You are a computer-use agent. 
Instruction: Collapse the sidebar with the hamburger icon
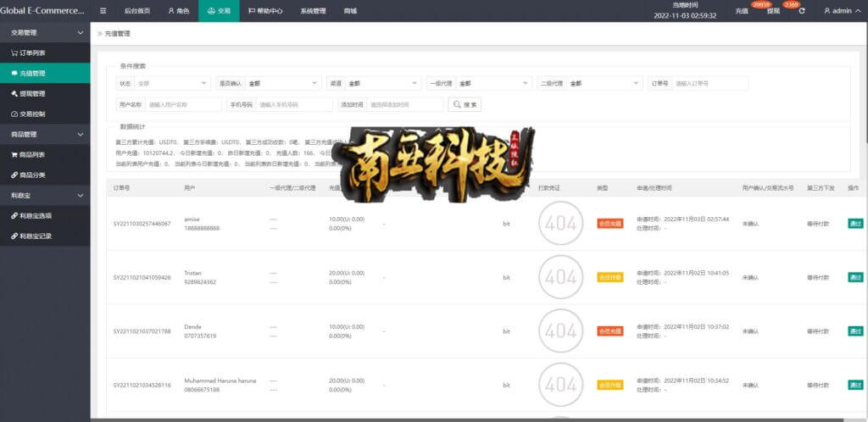pos(103,10)
